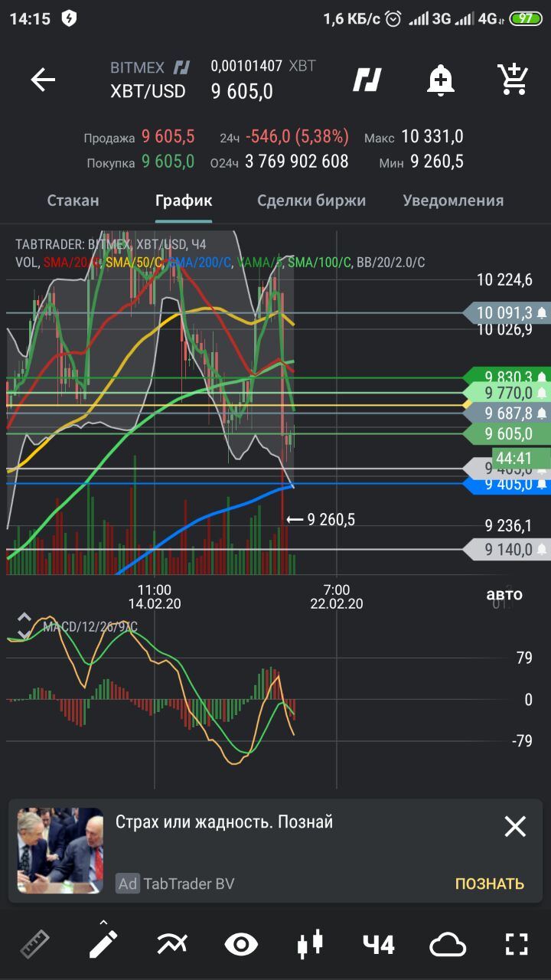Open the indicators icon in bottom toolbar

click(172, 944)
